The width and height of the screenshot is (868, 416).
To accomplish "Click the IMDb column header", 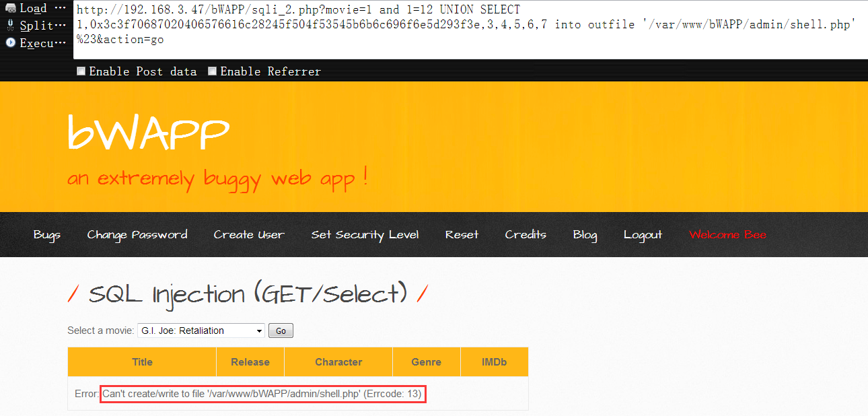I will [x=494, y=362].
